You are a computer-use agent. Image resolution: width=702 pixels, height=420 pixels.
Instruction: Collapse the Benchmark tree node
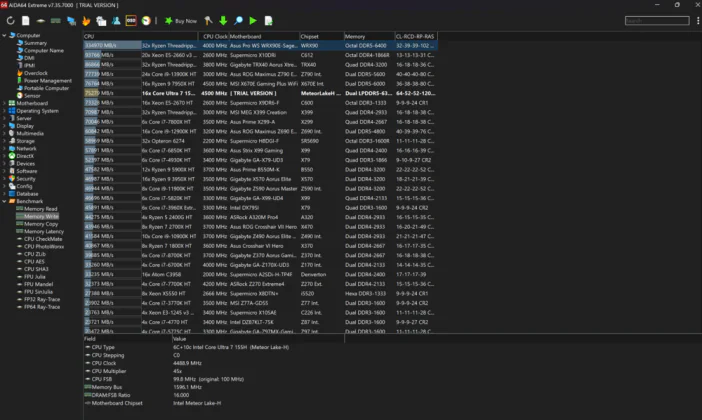(4, 201)
